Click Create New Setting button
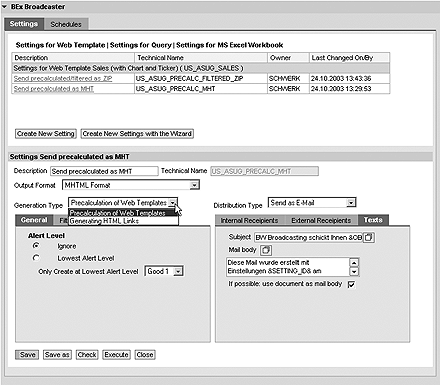The image size is (440, 385). point(46,134)
